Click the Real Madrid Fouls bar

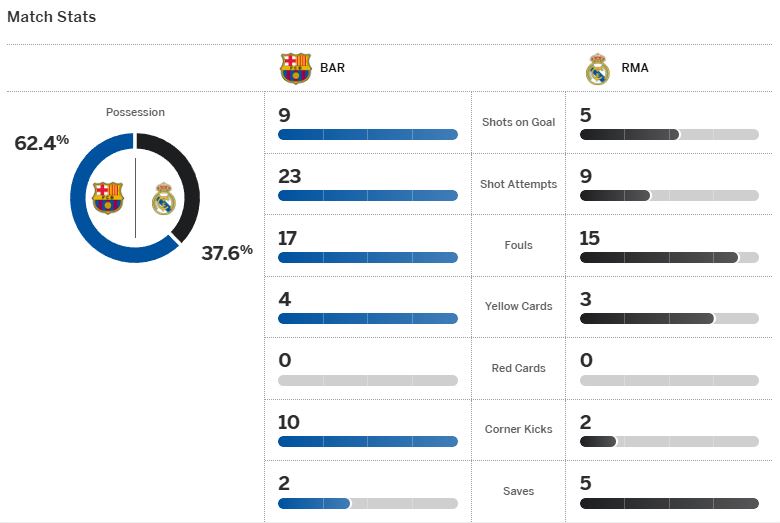click(669, 257)
